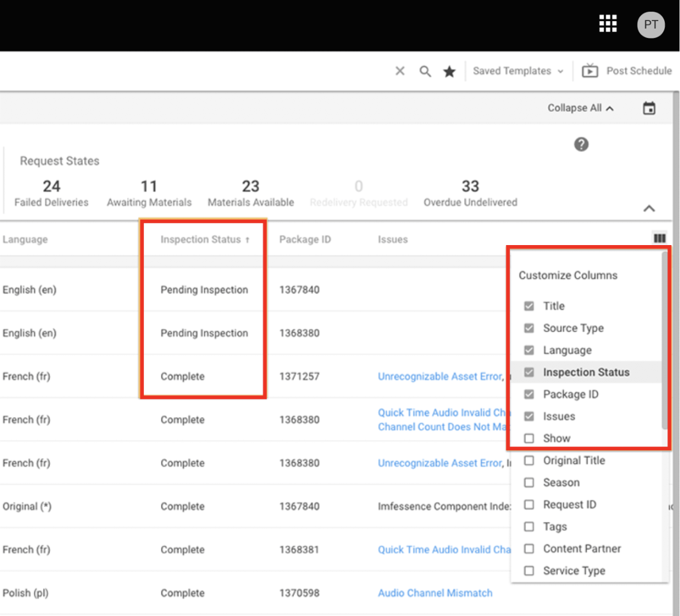Open the calendar date picker icon

click(650, 108)
